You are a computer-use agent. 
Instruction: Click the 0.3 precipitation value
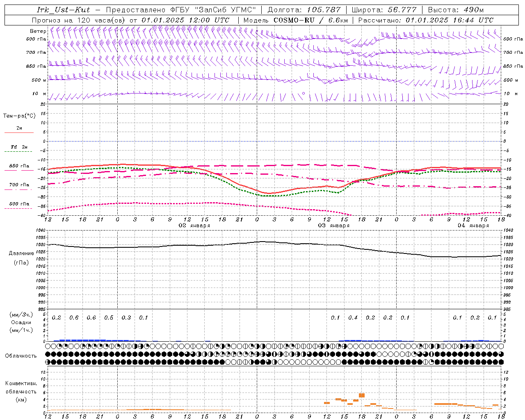pos(126,318)
